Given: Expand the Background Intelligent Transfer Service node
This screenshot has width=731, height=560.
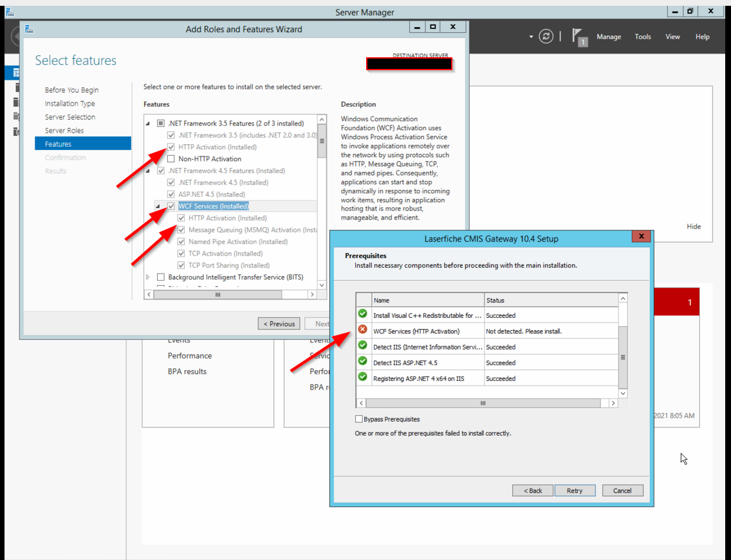Looking at the screenshot, I should coord(148,277).
